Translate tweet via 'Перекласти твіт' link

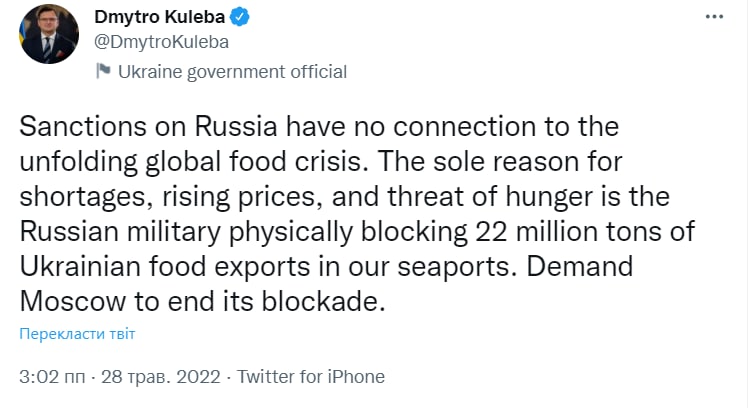[77, 333]
